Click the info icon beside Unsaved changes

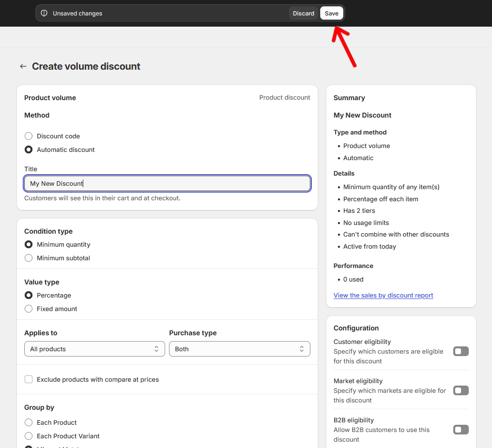(44, 13)
